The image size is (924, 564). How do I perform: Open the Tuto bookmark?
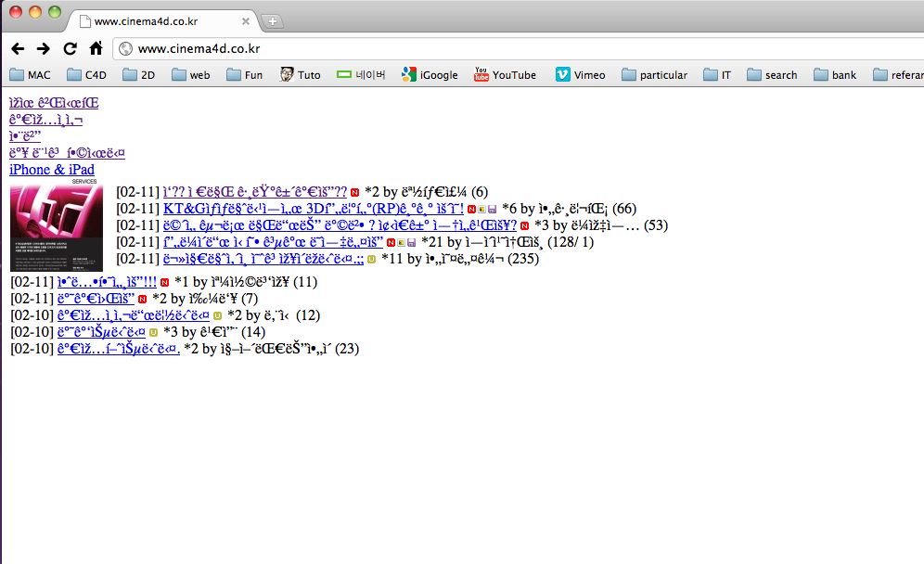(x=300, y=75)
